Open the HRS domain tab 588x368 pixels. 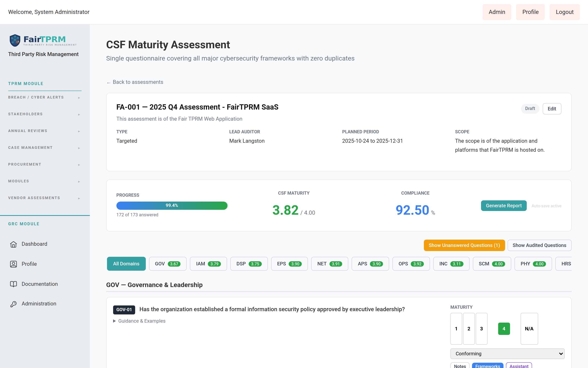564,264
